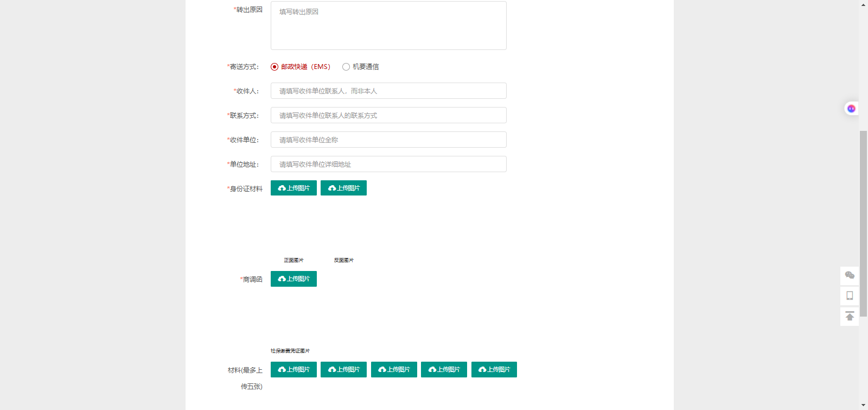Upload the ID card front image (正面图片)

(x=293, y=188)
